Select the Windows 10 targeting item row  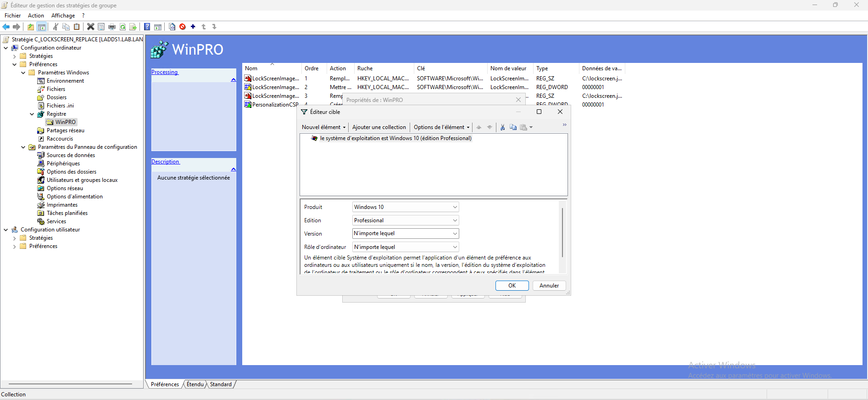[x=395, y=138]
